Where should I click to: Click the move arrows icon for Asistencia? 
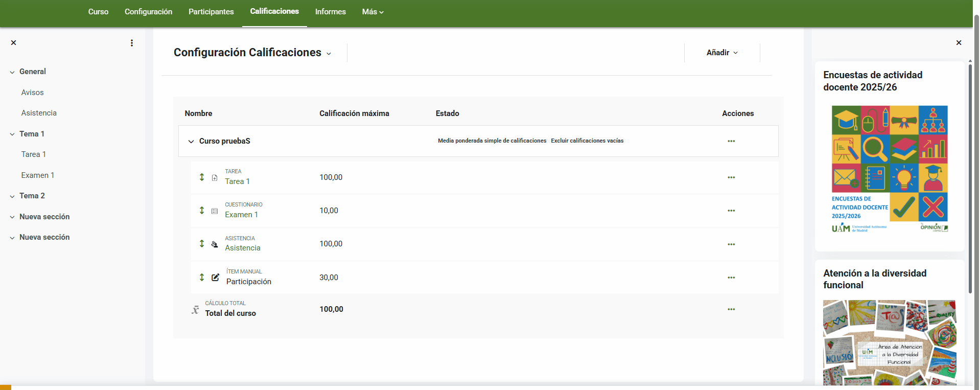click(202, 243)
